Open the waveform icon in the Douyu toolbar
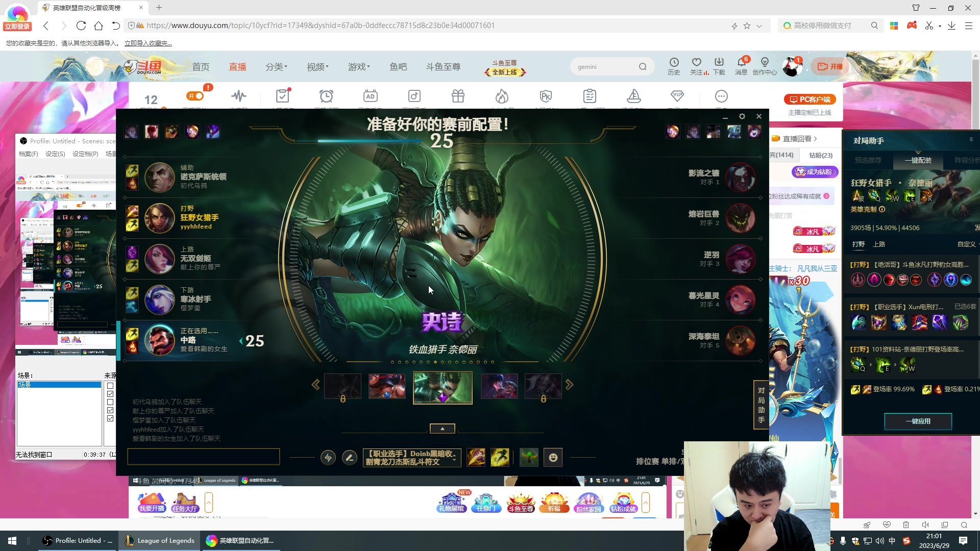 point(238,96)
